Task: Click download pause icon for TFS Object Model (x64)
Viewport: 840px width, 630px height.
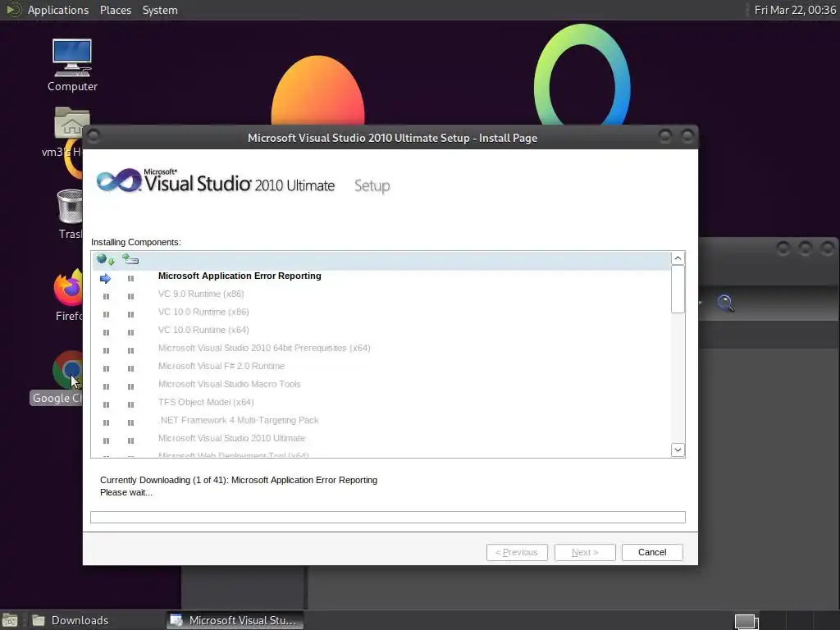Action: [x=106, y=404]
